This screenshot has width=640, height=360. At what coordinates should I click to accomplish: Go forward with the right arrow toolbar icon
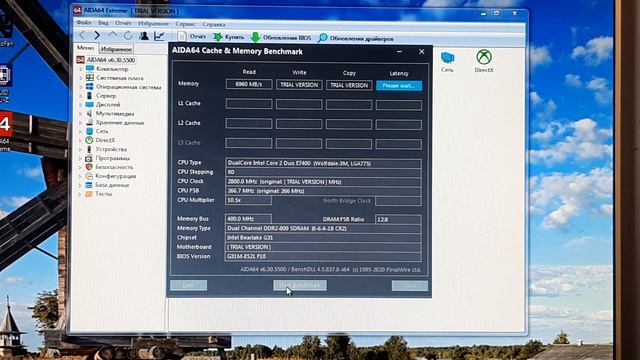click(97, 36)
